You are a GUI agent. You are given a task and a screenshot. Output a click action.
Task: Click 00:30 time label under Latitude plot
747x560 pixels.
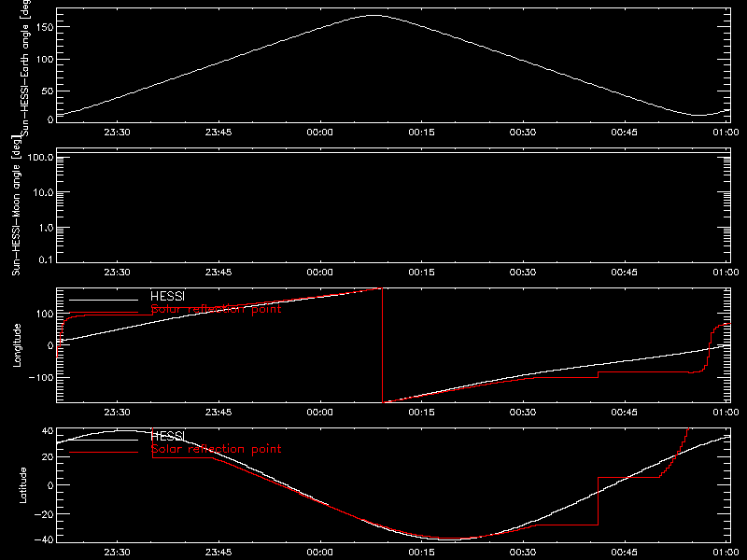click(x=523, y=553)
